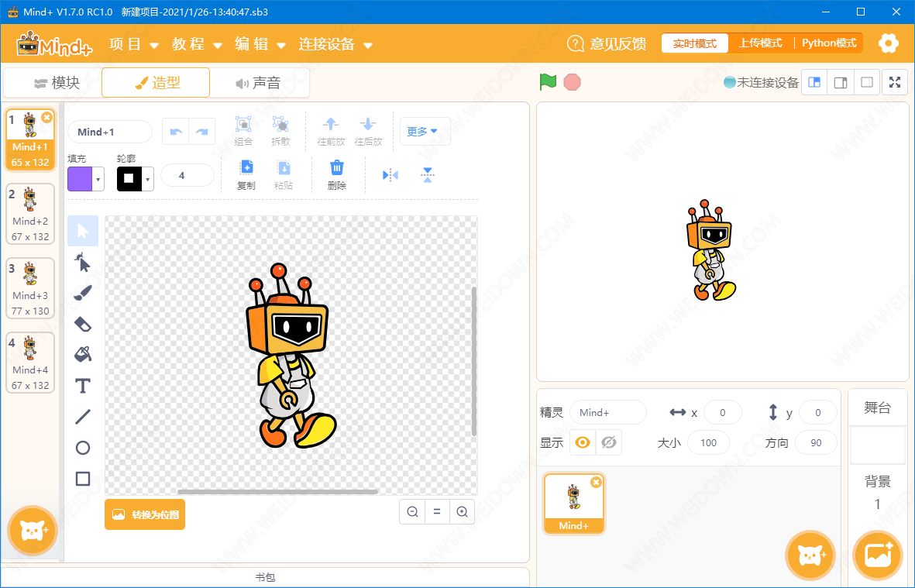The width and height of the screenshot is (915, 588).
Task: Choose the Fill bucket tool
Action: pyautogui.click(x=83, y=355)
